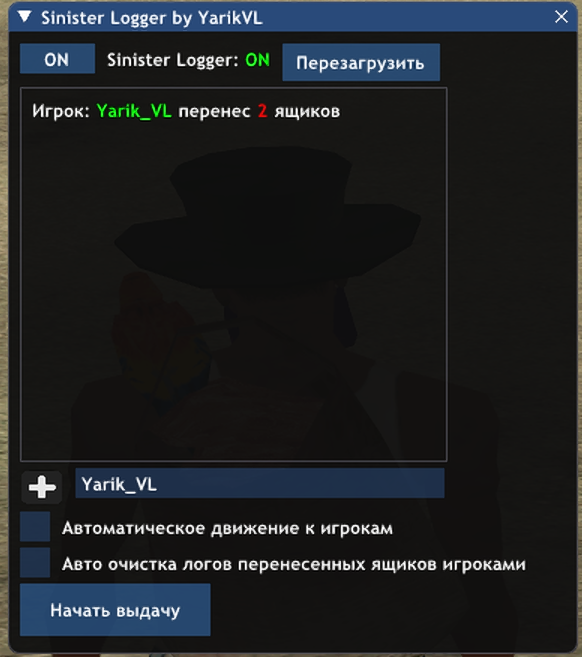Enable Автоматическое движение к игрокам checkbox
This screenshot has width=582, height=657.
[x=35, y=527]
